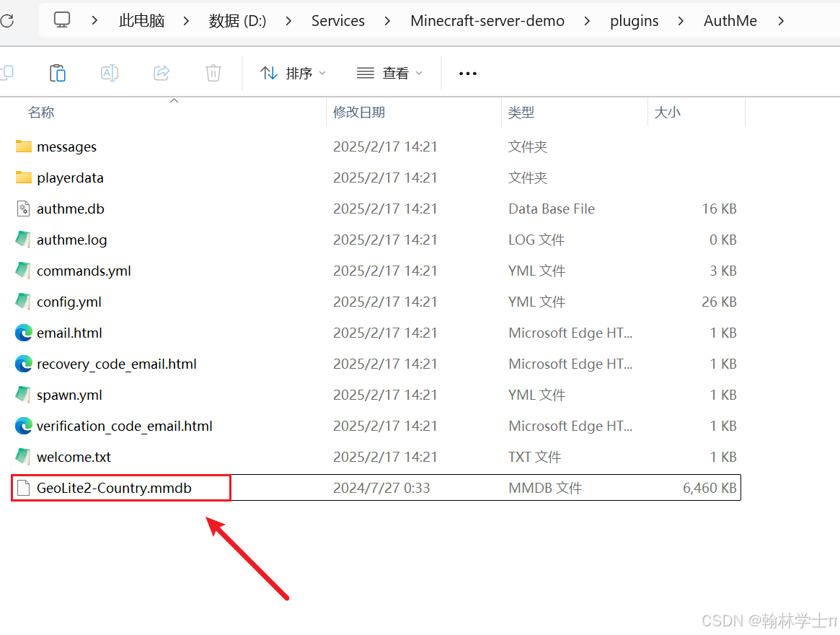Viewport: 840px width, 635px height.
Task: Click the share toolbar icon
Action: click(162, 73)
